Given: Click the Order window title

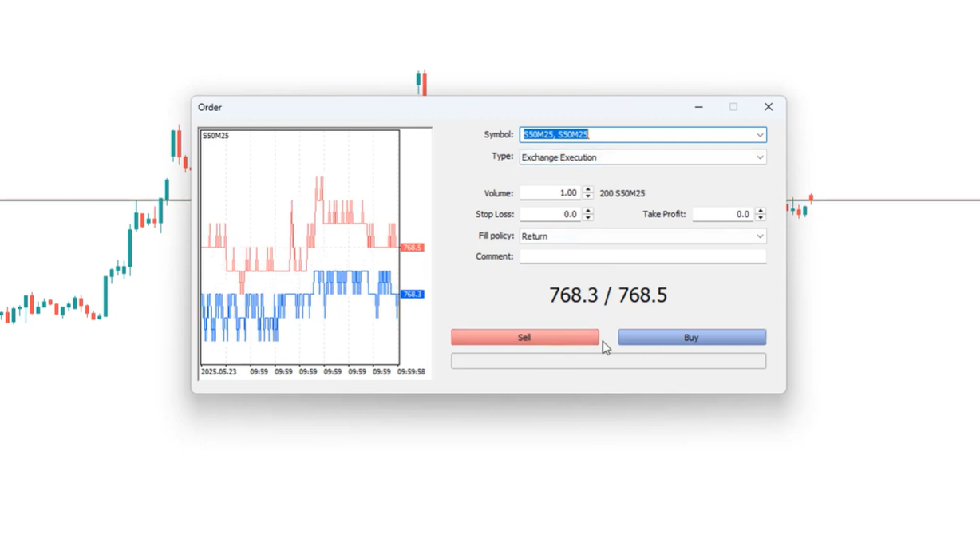Looking at the screenshot, I should 210,107.
